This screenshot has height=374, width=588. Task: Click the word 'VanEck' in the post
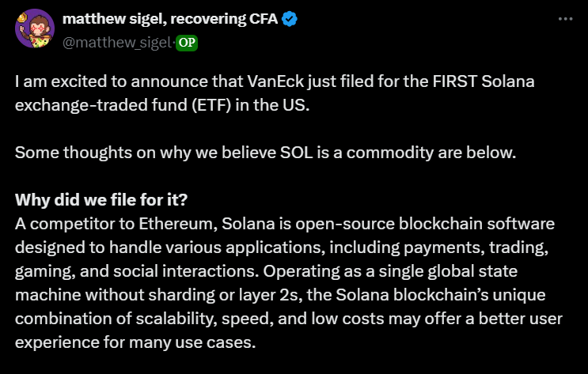275,81
